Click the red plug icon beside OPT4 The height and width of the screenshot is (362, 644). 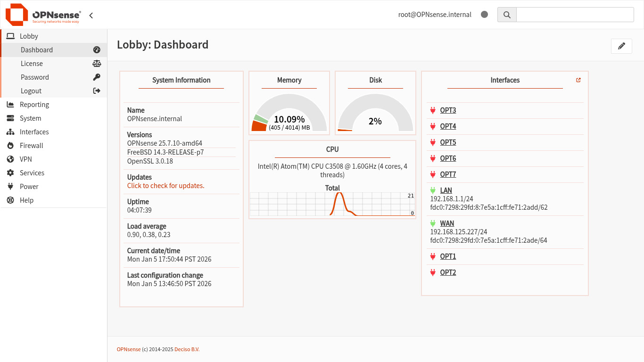tap(433, 126)
